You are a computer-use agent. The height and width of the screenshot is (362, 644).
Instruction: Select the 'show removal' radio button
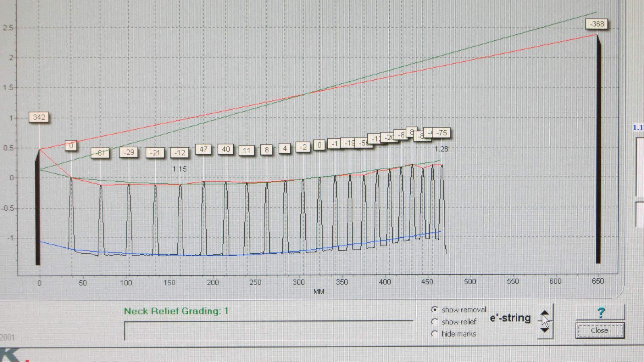tap(435, 309)
